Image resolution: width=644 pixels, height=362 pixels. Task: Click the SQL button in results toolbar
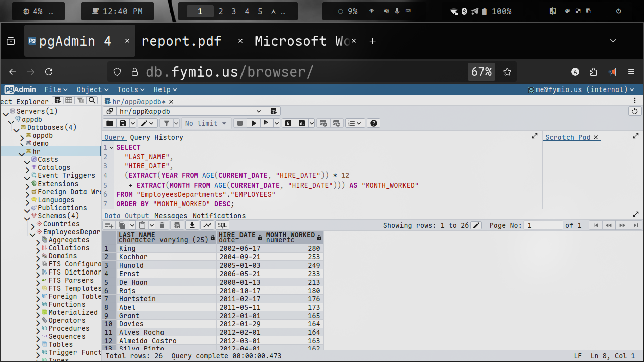pyautogui.click(x=222, y=225)
